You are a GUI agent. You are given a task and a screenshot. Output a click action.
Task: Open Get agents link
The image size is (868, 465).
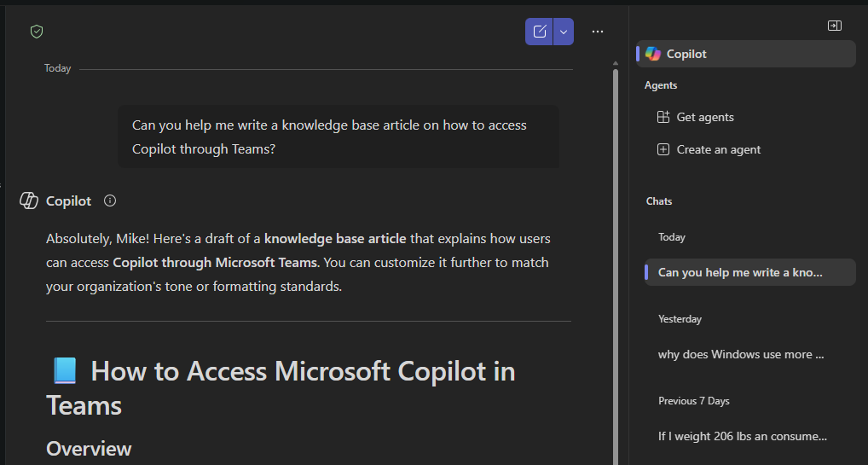(705, 117)
